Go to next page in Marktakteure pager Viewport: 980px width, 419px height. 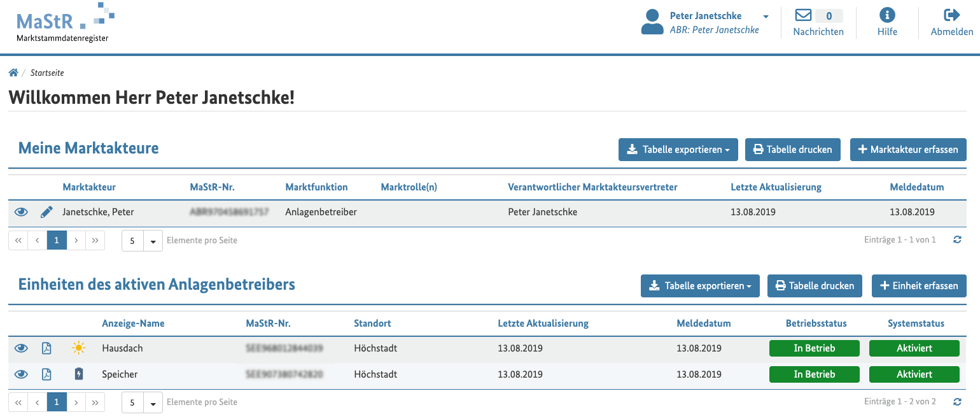(76, 241)
